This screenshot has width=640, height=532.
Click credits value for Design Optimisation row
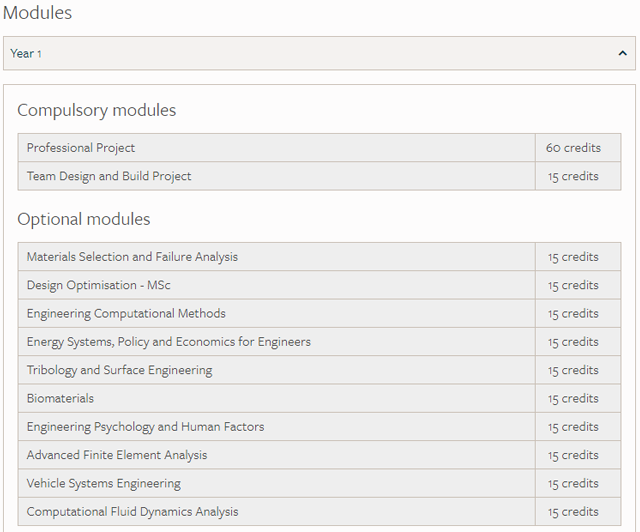[573, 285]
